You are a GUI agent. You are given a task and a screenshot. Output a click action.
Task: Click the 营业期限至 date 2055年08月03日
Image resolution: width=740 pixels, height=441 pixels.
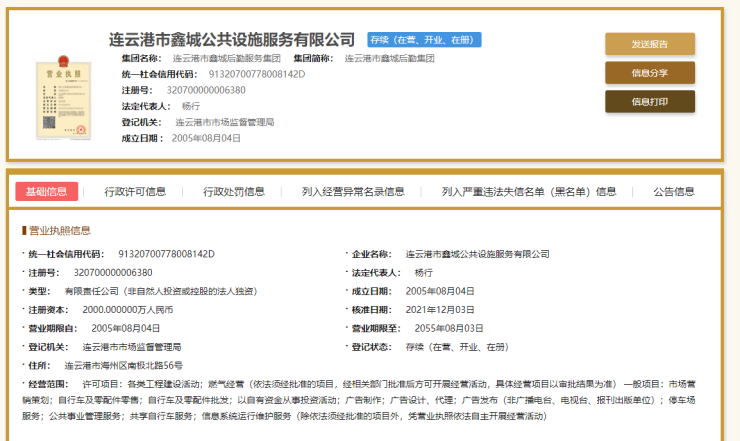pos(449,328)
